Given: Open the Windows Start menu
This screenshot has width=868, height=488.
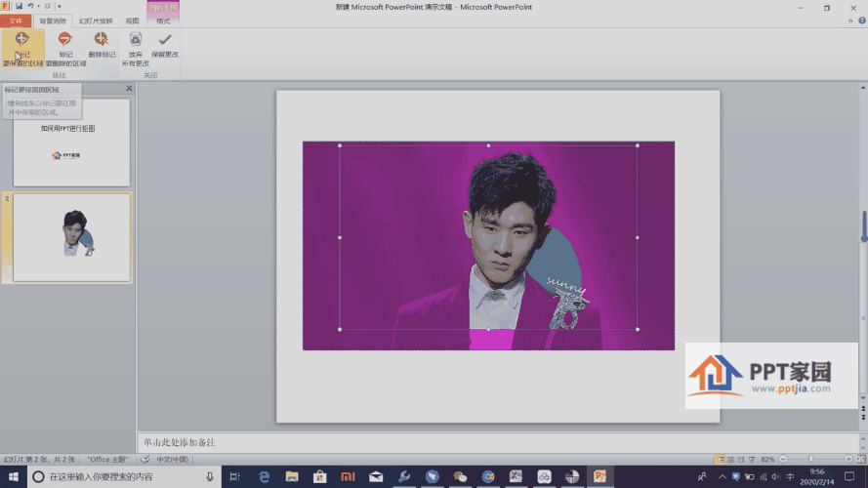Looking at the screenshot, I should (14, 476).
